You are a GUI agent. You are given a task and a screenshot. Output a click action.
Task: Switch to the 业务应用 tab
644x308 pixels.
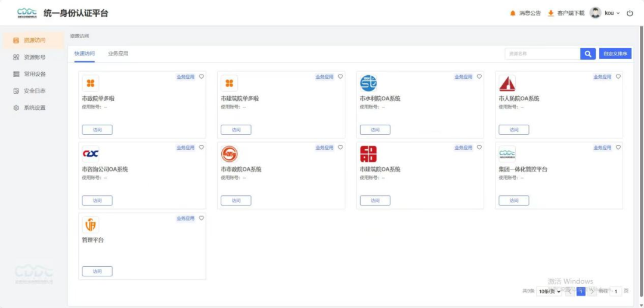point(118,54)
